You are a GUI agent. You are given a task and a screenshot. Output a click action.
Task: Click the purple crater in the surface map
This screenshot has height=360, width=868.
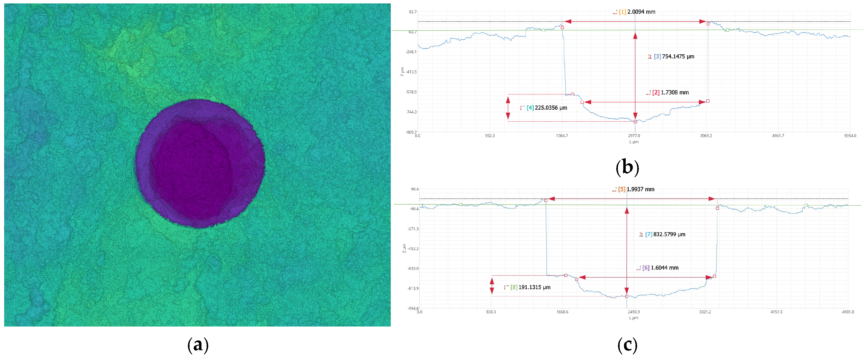pos(200,164)
